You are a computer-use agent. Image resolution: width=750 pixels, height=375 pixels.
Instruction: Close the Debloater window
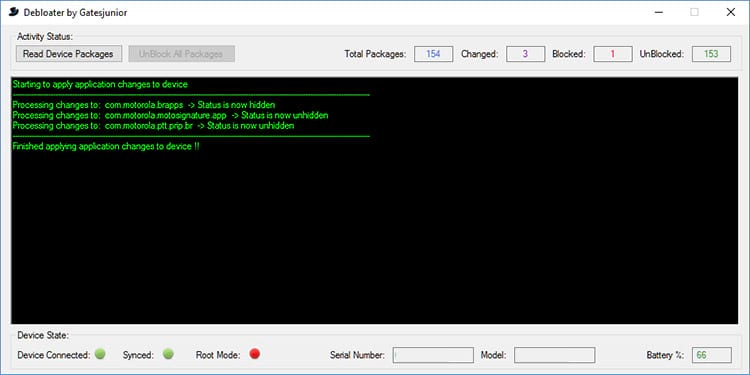[x=730, y=12]
